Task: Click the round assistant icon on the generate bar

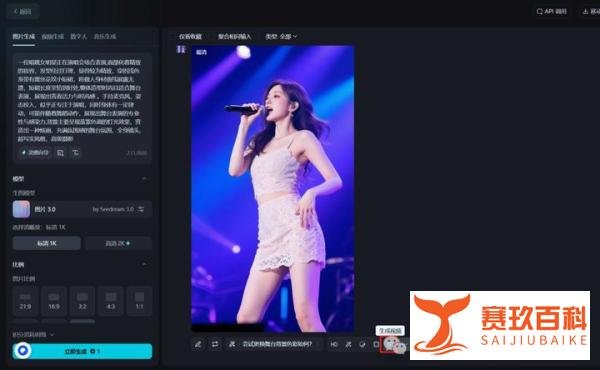Action: point(23,350)
